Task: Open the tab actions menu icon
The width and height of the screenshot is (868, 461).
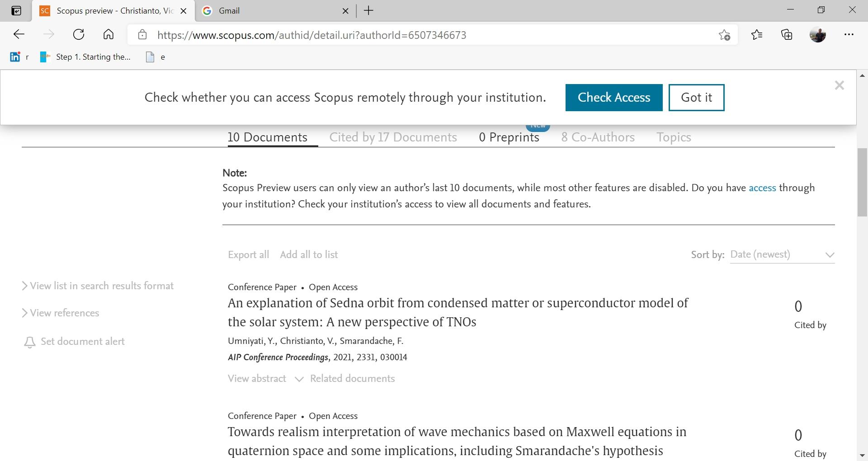Action: 16,11
